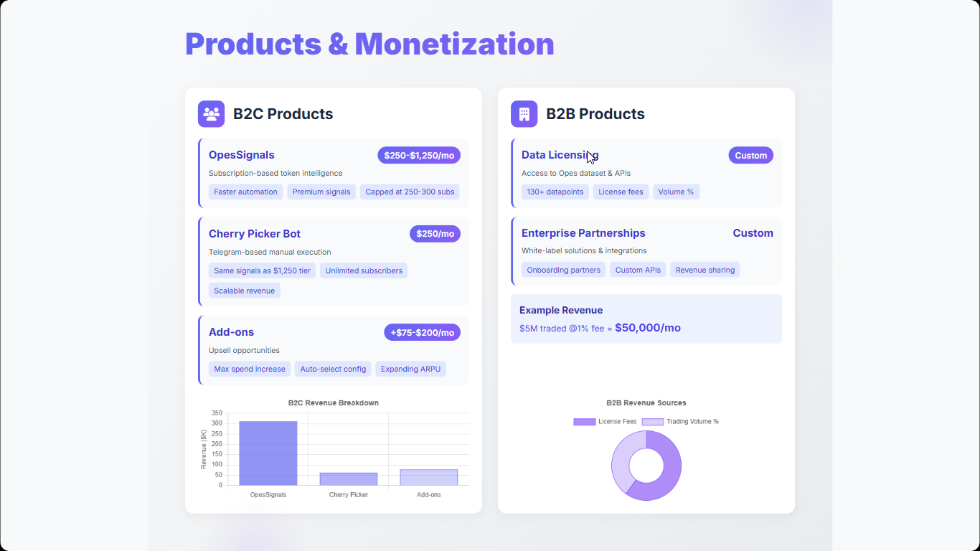Viewport: 980px width, 551px height.
Task: Click Access to Opes dataset & APIs text
Action: (x=576, y=174)
